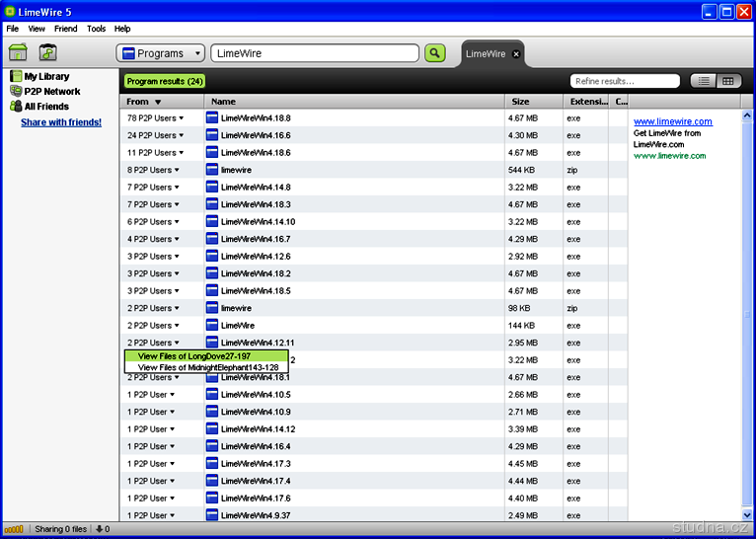Click file icon of 544 KB limewire zip

click(212, 170)
